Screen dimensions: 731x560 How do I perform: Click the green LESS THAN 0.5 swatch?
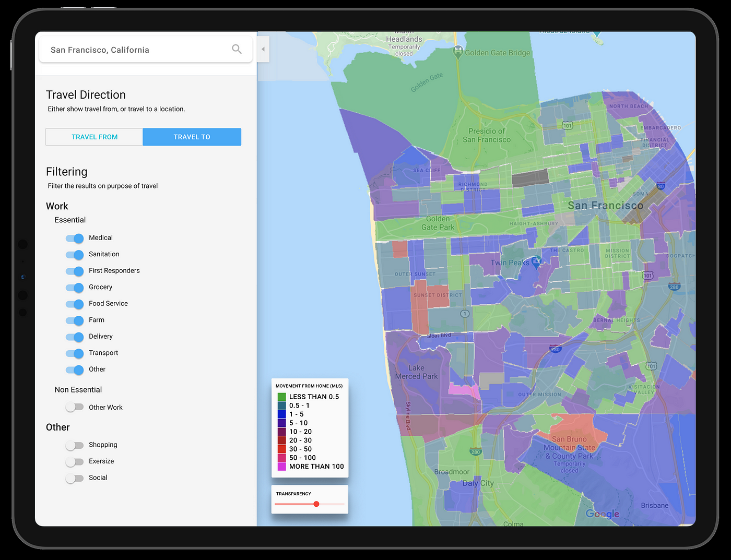282,397
